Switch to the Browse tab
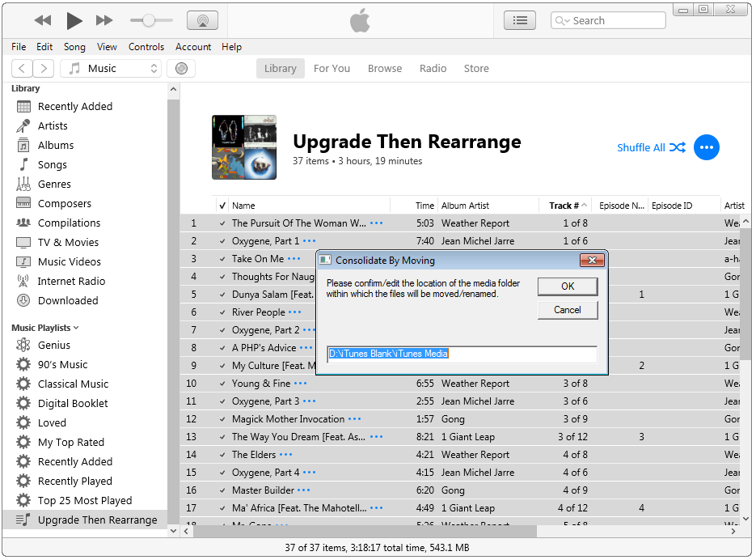The width and height of the screenshot is (756, 560). pos(385,69)
